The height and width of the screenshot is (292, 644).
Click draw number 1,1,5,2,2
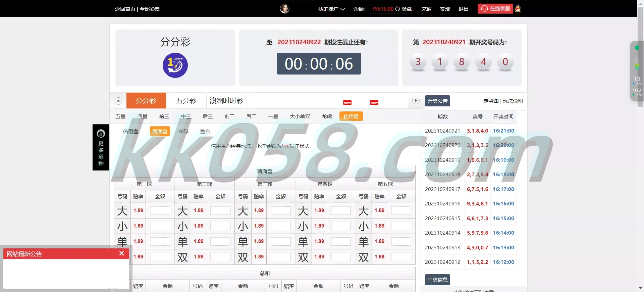click(x=477, y=262)
